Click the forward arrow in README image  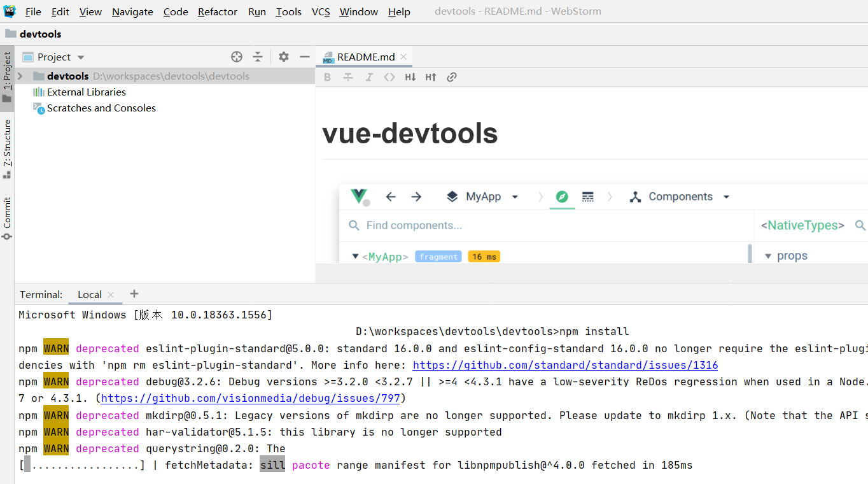coord(416,197)
